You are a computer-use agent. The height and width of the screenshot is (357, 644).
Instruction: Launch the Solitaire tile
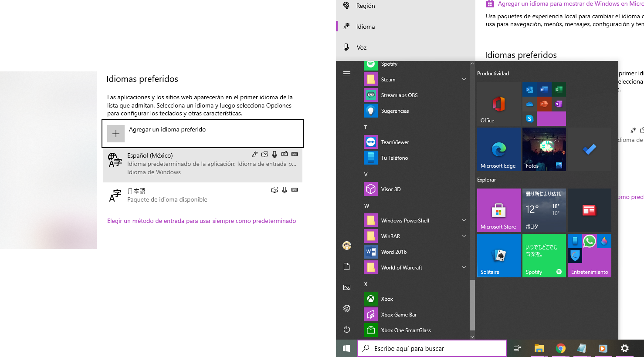[499, 256]
